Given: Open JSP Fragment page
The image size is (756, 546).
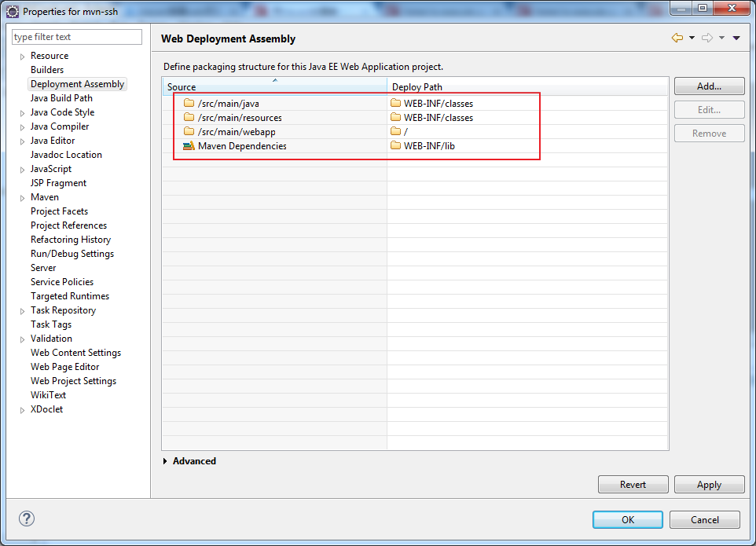Looking at the screenshot, I should coord(58,183).
